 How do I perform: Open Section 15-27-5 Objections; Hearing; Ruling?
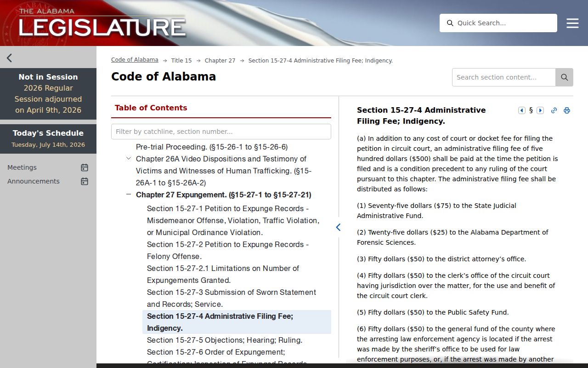point(225,340)
